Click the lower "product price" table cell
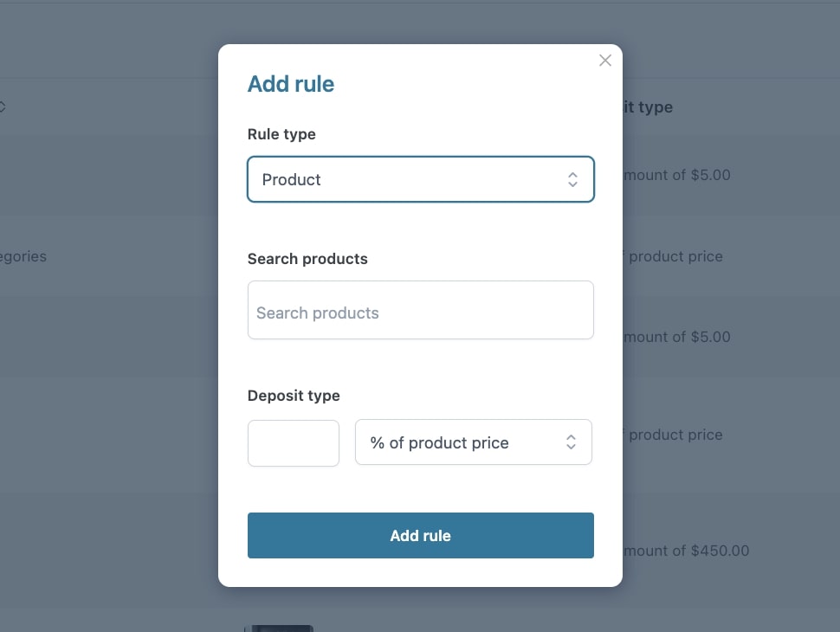The width and height of the screenshot is (840, 632). [x=674, y=435]
